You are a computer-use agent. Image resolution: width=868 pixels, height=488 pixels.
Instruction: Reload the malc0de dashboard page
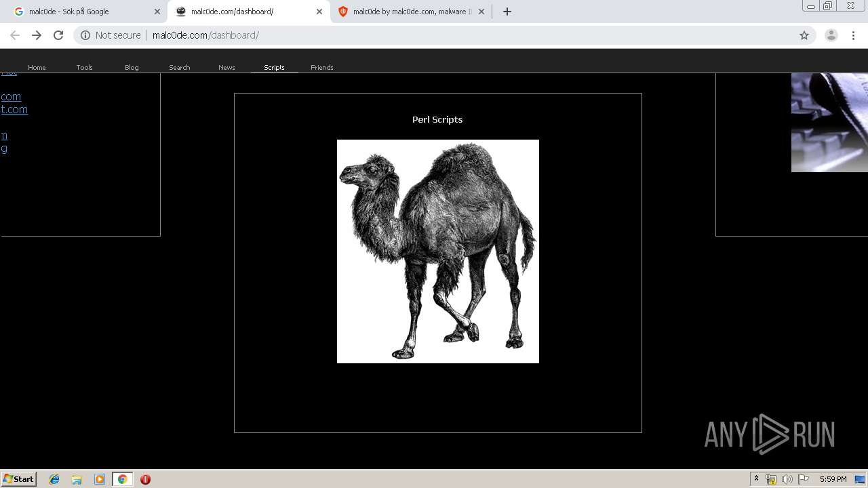(58, 35)
